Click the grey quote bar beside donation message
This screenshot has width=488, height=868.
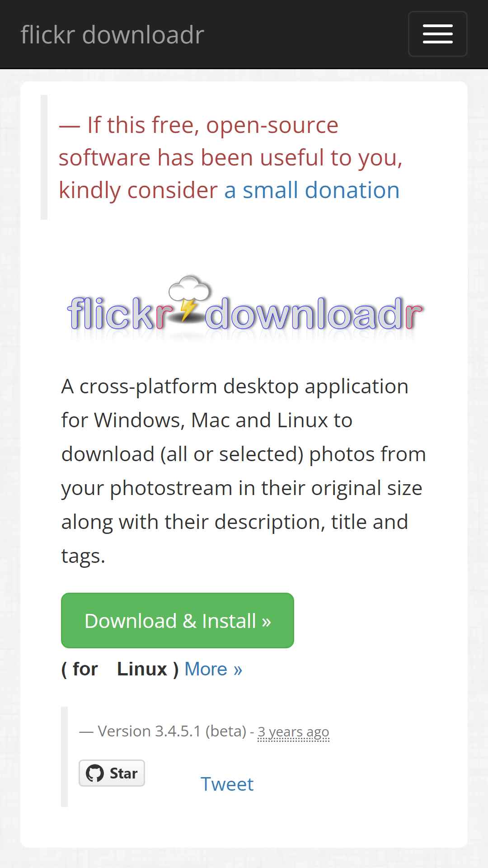[44, 157]
